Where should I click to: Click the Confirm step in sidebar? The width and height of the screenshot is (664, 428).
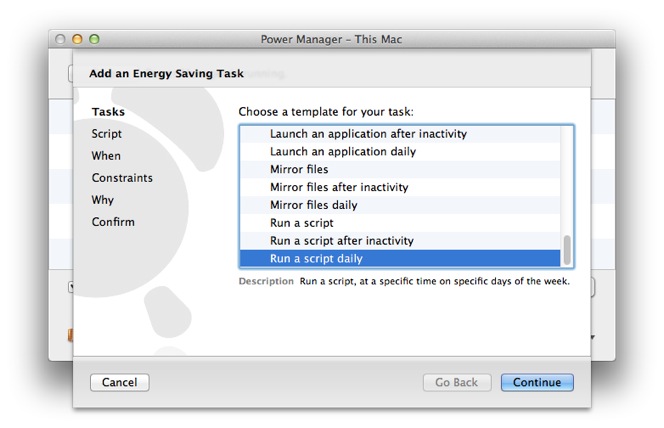(113, 222)
